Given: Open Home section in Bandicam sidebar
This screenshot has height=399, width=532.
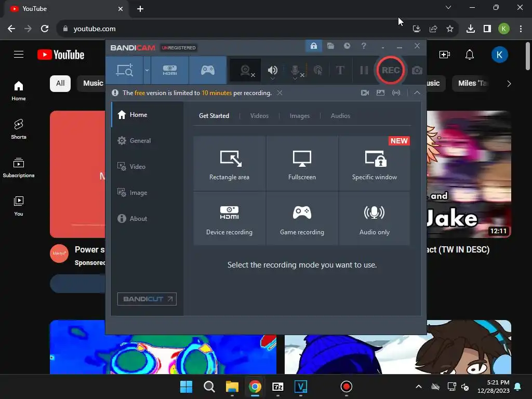Looking at the screenshot, I should [x=147, y=115].
